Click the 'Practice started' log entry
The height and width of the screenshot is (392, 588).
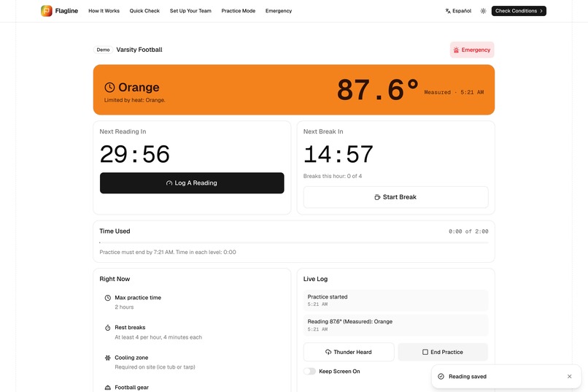(395, 300)
